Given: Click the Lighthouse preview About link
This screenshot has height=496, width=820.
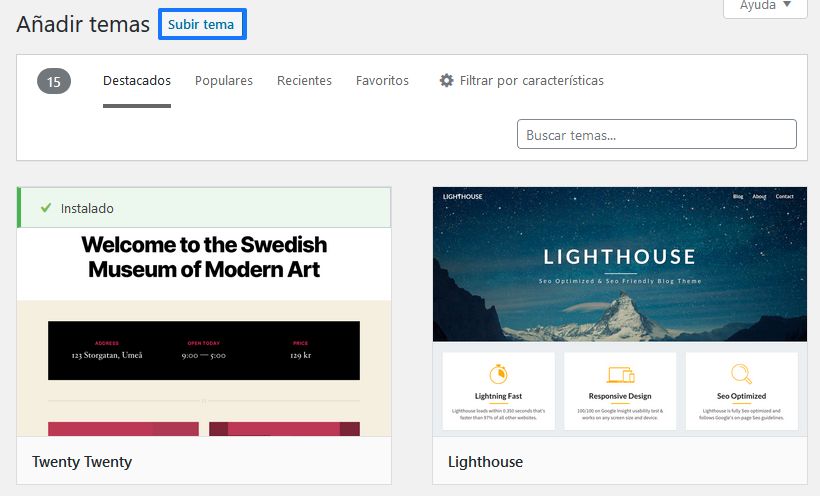Looking at the screenshot, I should pos(759,197).
